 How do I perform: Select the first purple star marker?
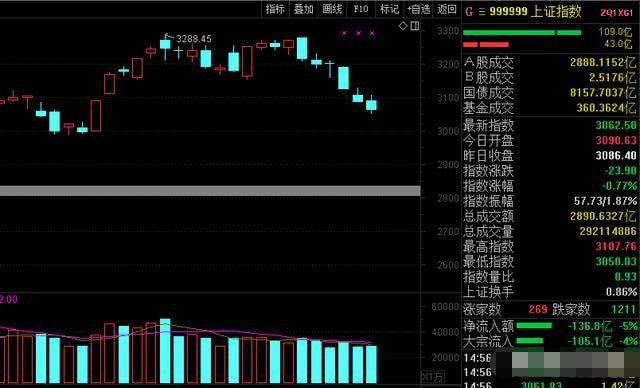click(344, 33)
